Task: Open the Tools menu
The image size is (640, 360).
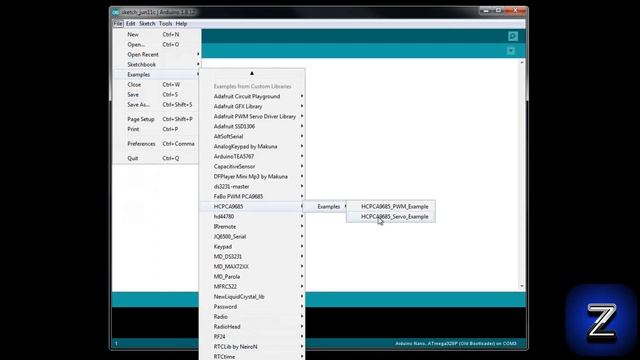Action: click(x=165, y=24)
